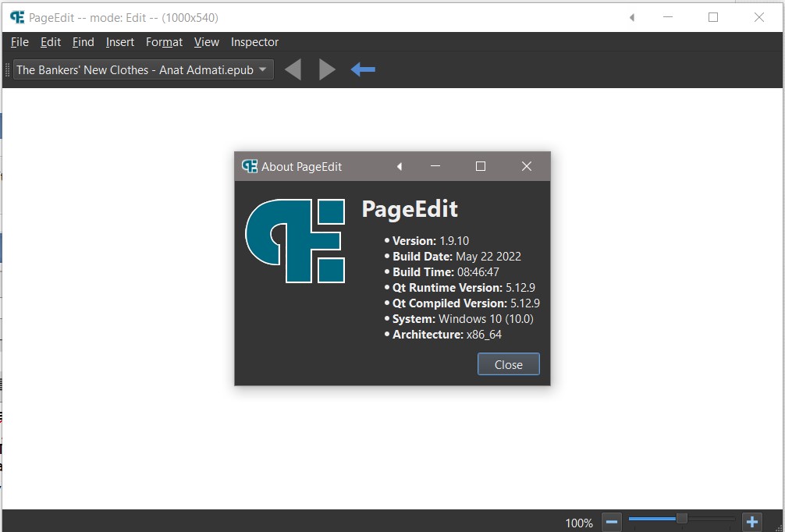Screen dimensions: 785x532
Task: Click the System Windows 10 line
Action: click(x=459, y=319)
